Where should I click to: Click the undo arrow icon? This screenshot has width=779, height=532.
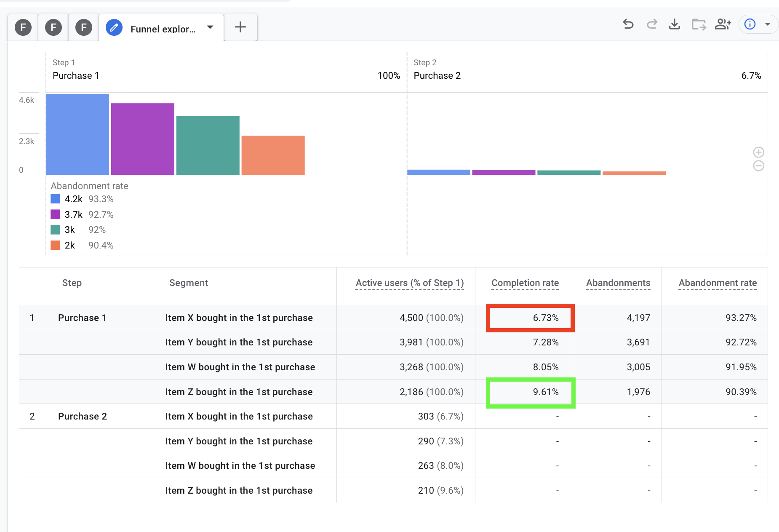(x=628, y=24)
